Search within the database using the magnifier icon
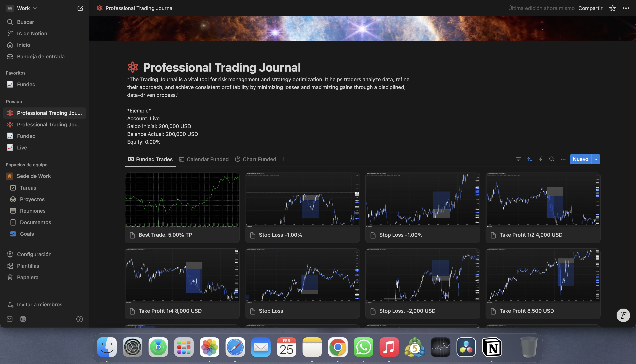 coord(552,159)
